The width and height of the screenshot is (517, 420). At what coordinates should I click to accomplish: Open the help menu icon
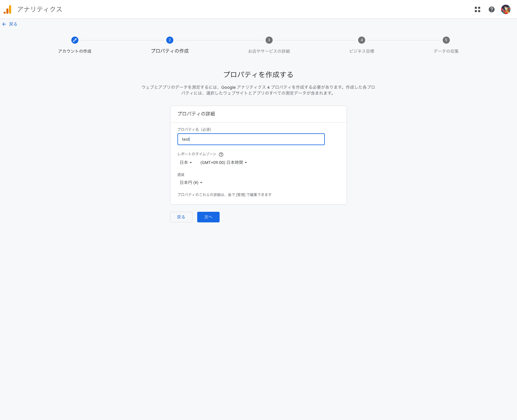coord(492,9)
